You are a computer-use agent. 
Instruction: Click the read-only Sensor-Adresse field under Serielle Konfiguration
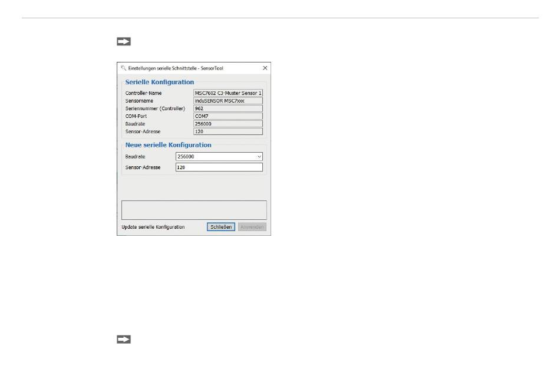228,131
